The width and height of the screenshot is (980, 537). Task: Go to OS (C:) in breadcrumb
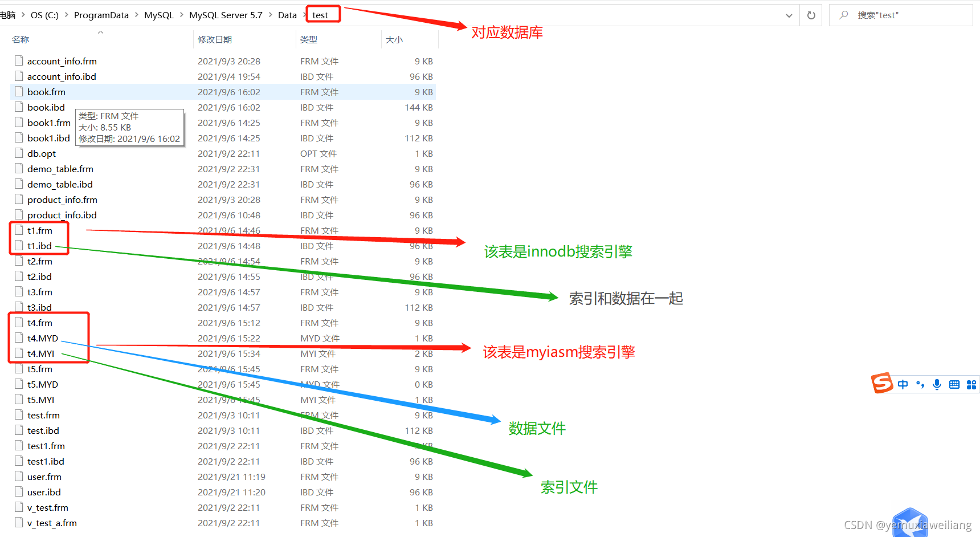44,15
